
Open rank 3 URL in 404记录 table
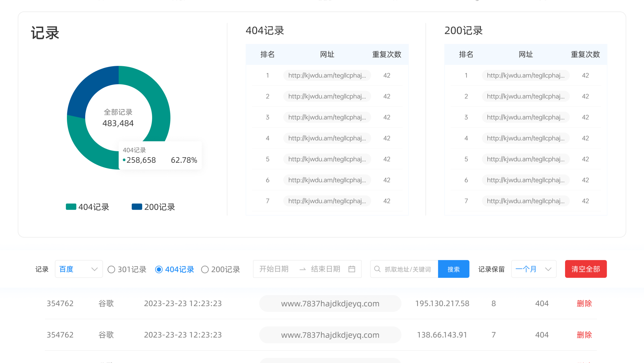[x=327, y=117]
